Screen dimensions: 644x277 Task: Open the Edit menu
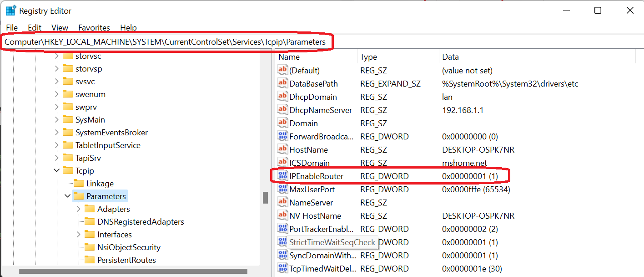click(x=35, y=28)
